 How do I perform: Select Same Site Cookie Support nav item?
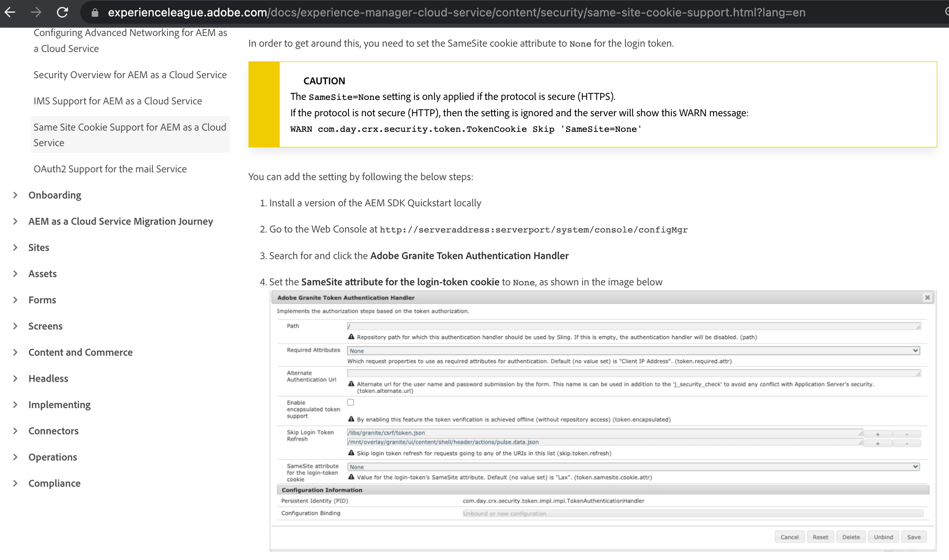(130, 135)
